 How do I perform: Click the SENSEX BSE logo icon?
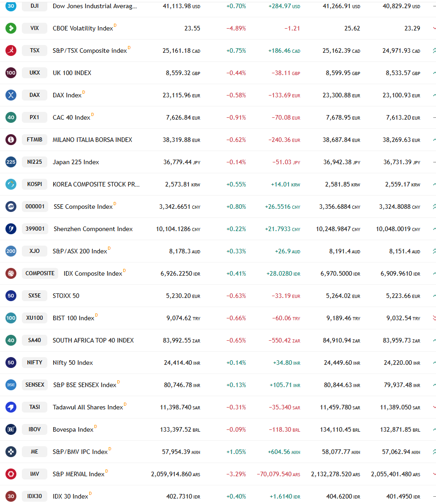pyautogui.click(x=11, y=385)
